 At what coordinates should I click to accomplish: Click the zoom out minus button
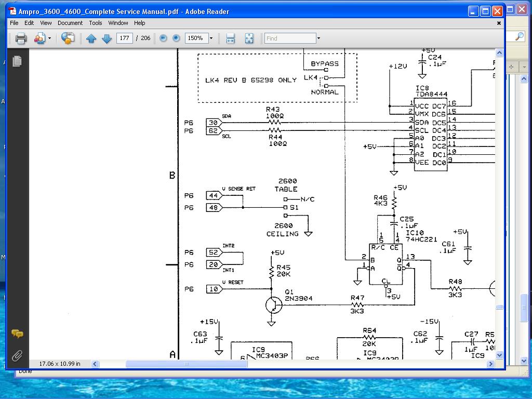[x=163, y=38]
